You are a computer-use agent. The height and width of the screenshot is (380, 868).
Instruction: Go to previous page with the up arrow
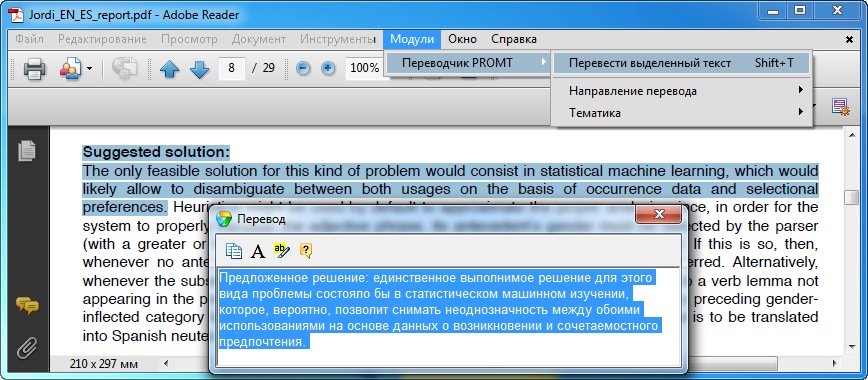[x=169, y=69]
